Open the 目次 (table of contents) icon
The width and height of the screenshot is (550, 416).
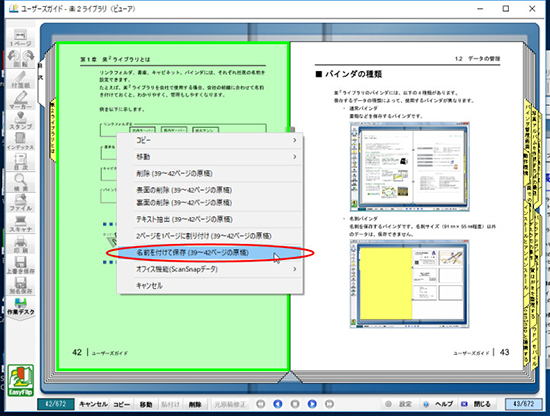click(x=20, y=162)
